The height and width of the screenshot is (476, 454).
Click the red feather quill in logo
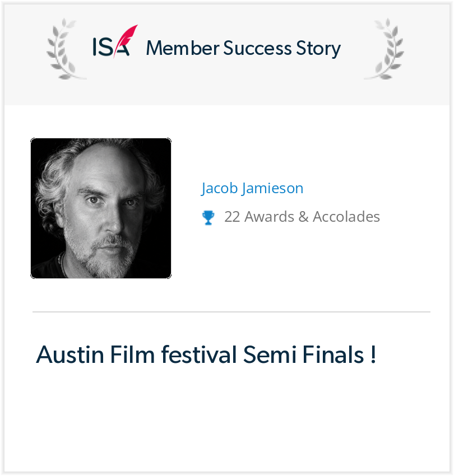point(125,41)
